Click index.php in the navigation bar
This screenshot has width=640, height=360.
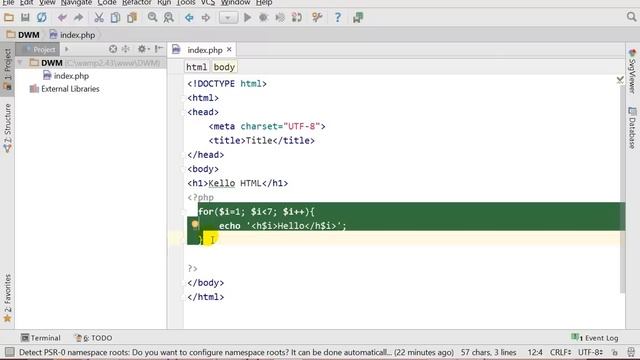click(x=72, y=35)
